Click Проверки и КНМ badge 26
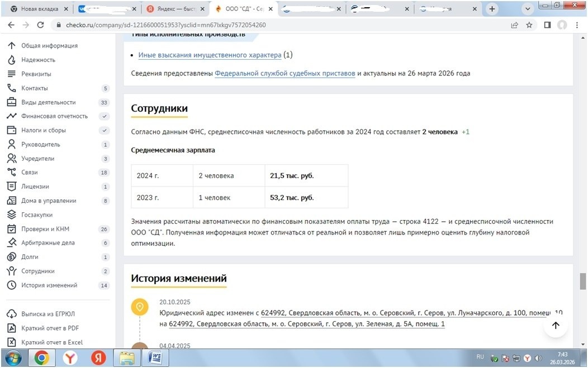This screenshot has height=368, width=588. (x=104, y=229)
